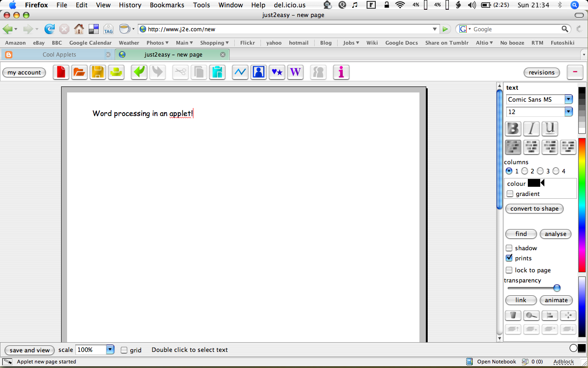
Task: Toggle Italic text formatting
Action: pyautogui.click(x=531, y=128)
